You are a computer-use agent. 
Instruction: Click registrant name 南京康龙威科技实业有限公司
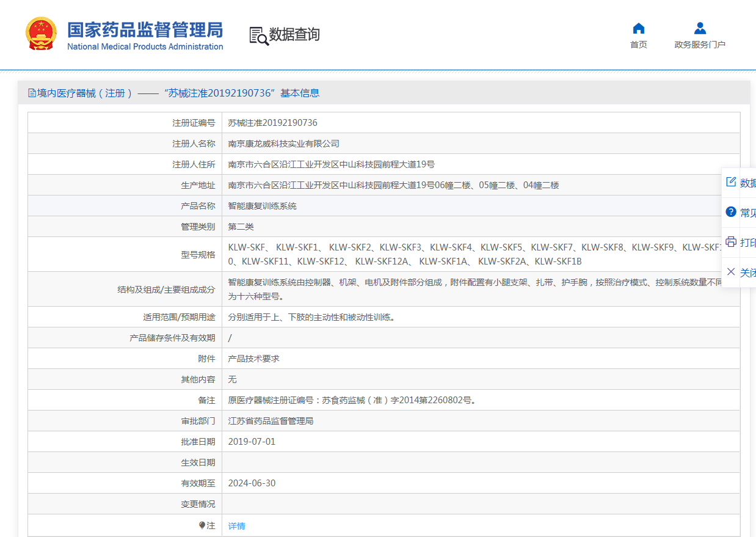click(x=283, y=144)
